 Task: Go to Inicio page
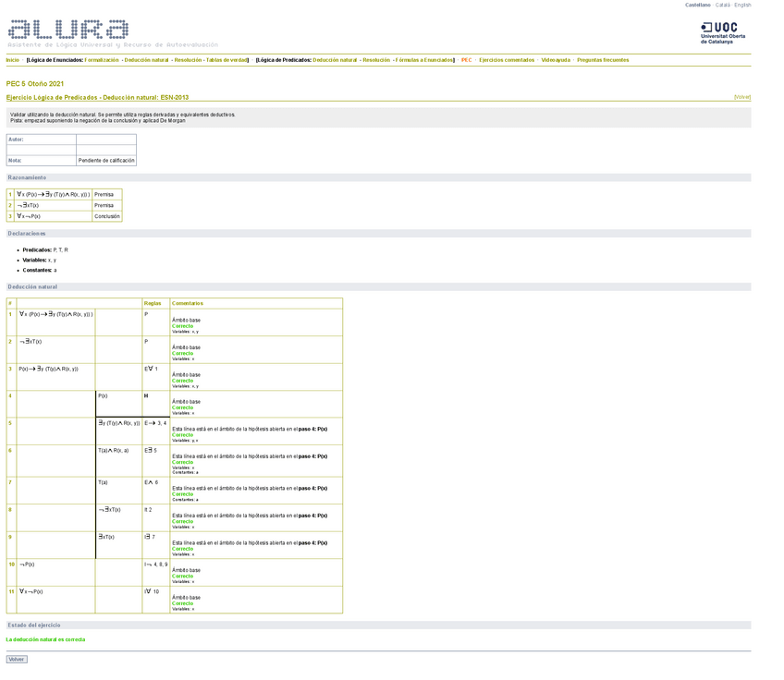point(12,60)
